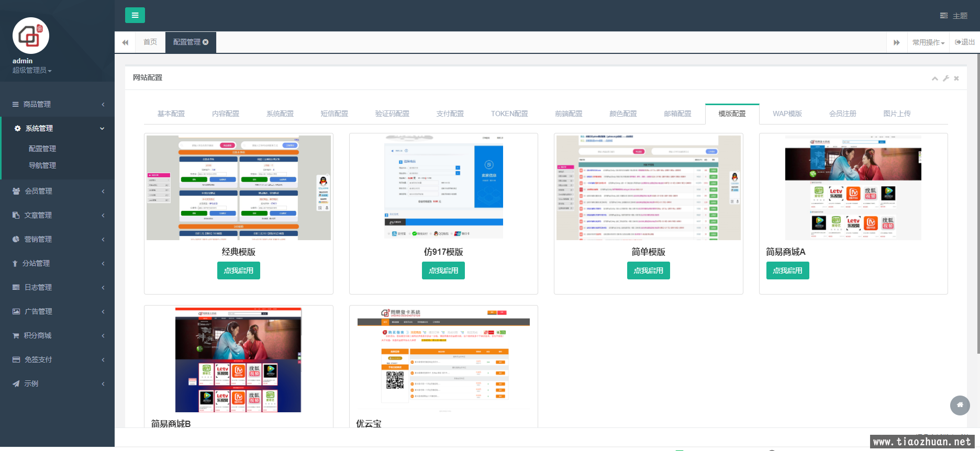Open the 主题 theme switcher
The width and height of the screenshot is (980, 451).
(x=954, y=16)
